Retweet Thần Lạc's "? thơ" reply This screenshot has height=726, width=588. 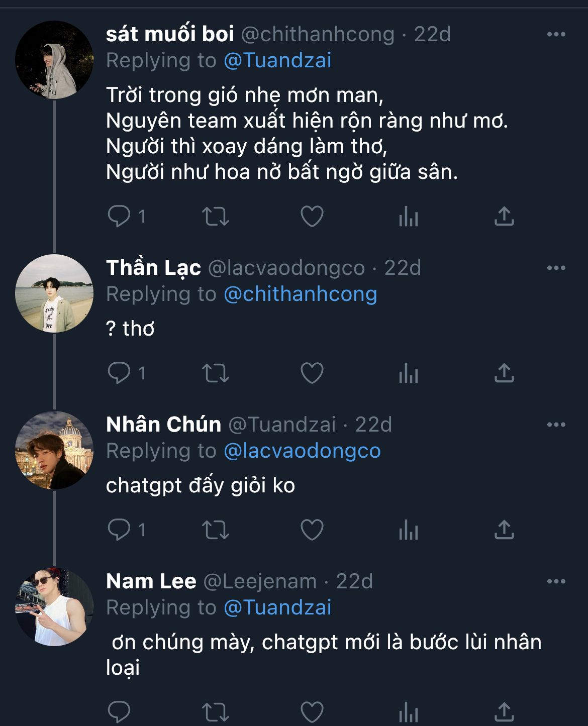[x=215, y=373]
